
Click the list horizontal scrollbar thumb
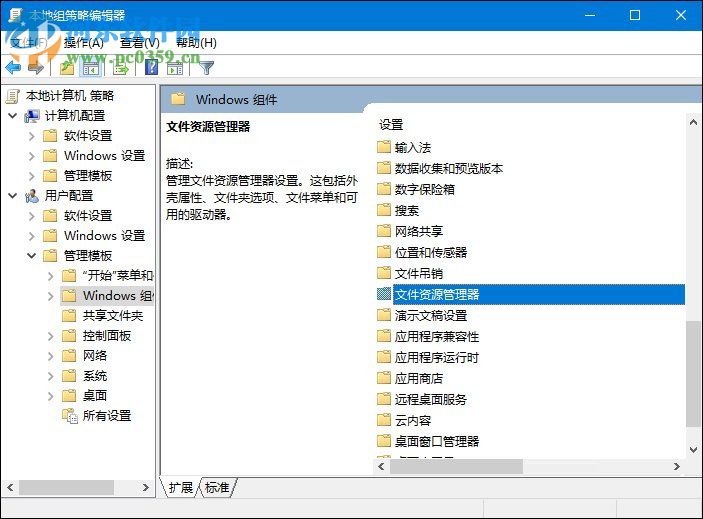click(x=456, y=467)
